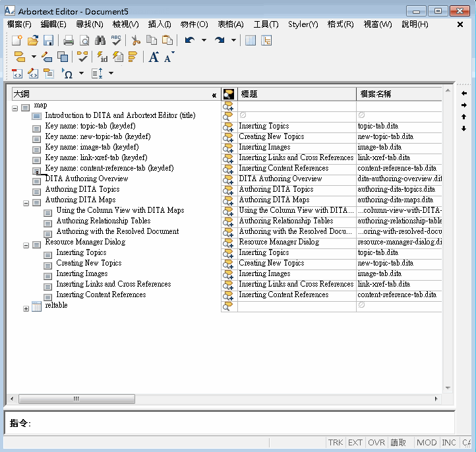This screenshot has width=476, height=452.
Task: Toggle INC status indicator
Action: click(449, 443)
